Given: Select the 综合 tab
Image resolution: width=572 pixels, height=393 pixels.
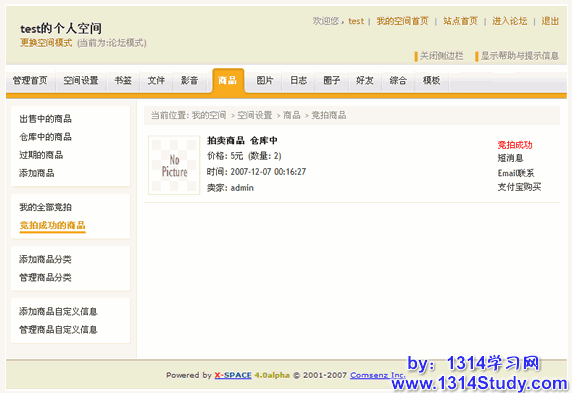Looking at the screenshot, I should pos(398,81).
